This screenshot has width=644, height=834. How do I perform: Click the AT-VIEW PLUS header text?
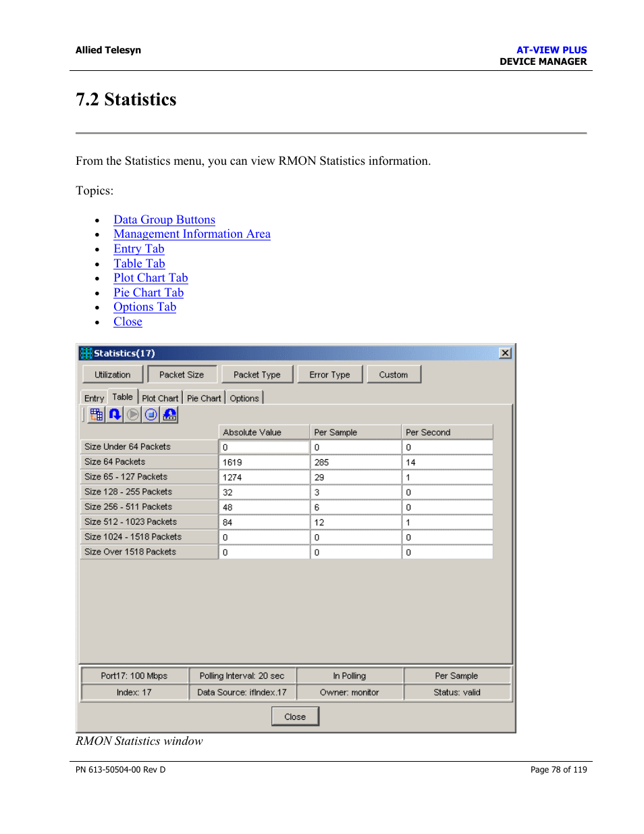pos(552,50)
